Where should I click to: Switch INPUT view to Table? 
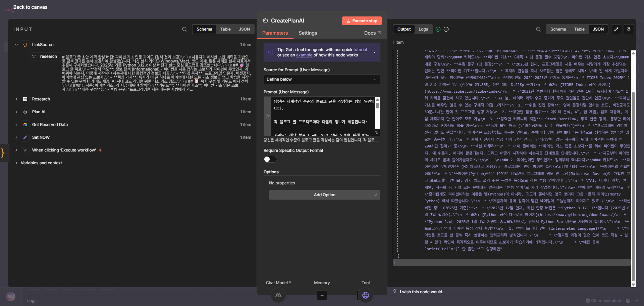tap(225, 29)
